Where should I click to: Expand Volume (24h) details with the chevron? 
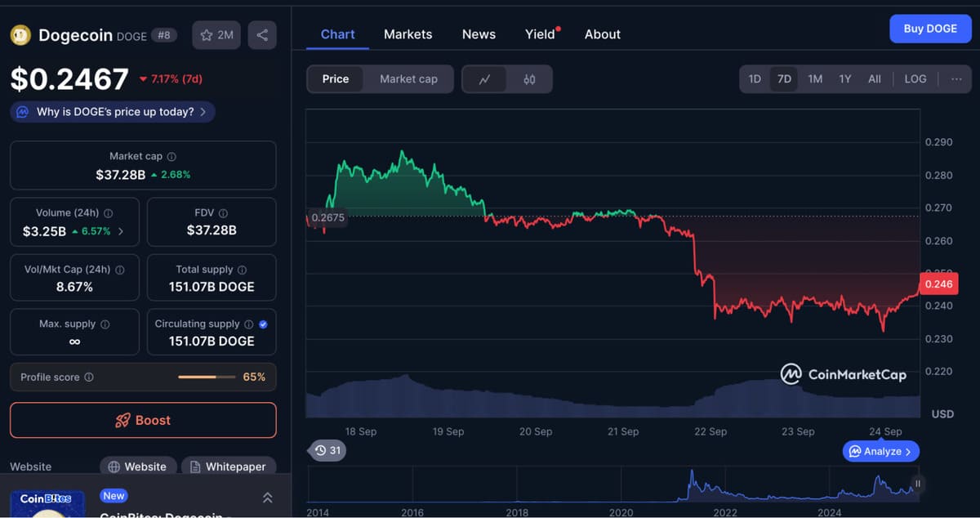tap(121, 231)
